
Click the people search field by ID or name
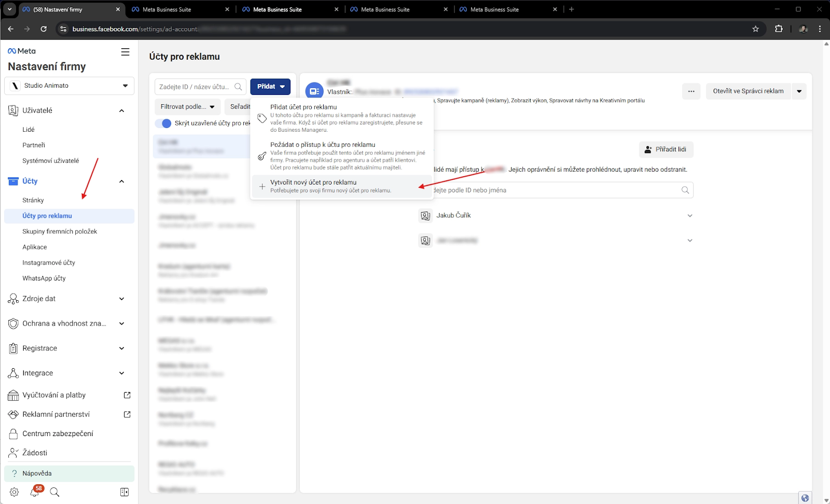[555, 190]
